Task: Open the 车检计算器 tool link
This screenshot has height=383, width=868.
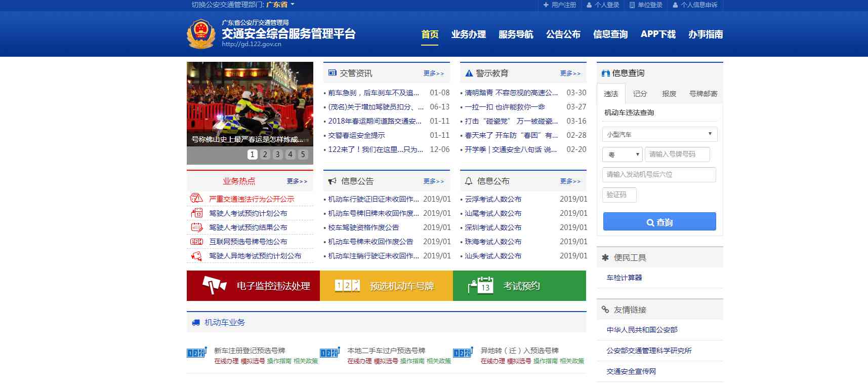Action: (624, 278)
